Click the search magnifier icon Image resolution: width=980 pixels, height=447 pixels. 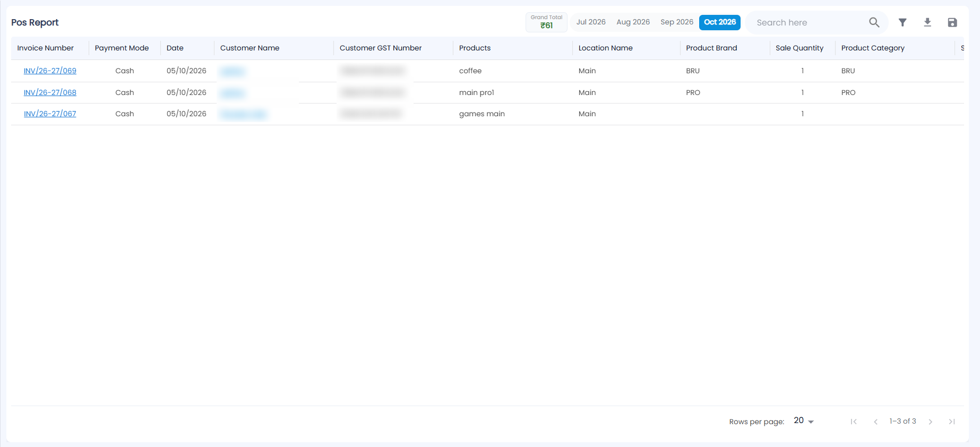coord(874,22)
